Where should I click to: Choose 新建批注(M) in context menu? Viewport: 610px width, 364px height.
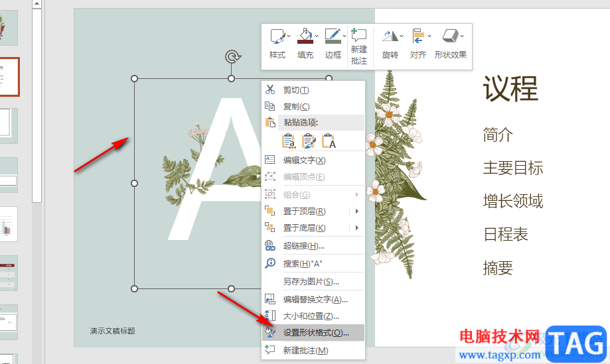313,350
